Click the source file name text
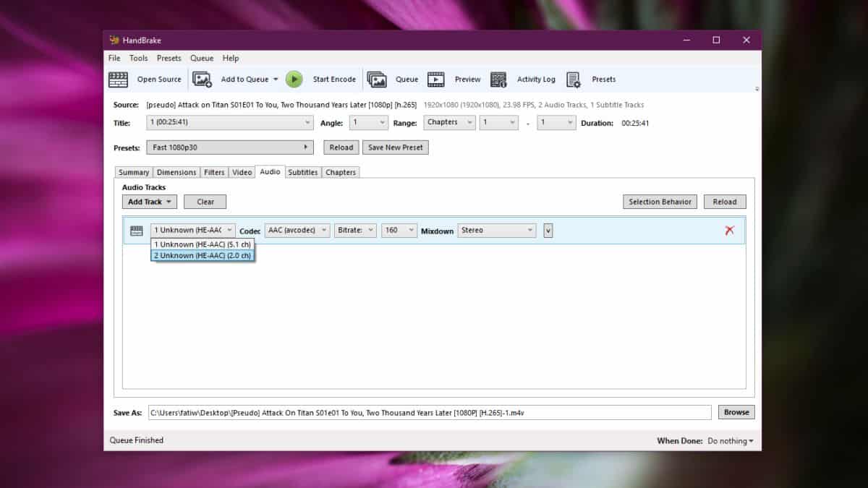868x488 pixels. click(282, 105)
